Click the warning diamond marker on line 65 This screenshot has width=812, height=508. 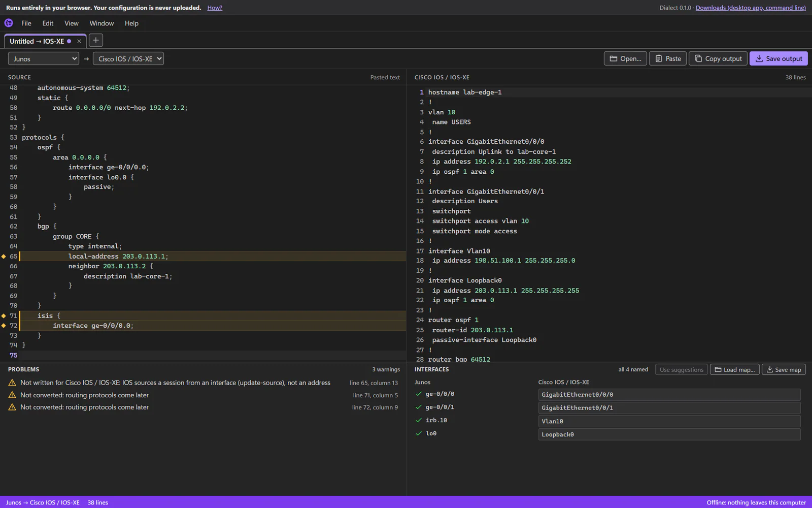tap(4, 257)
